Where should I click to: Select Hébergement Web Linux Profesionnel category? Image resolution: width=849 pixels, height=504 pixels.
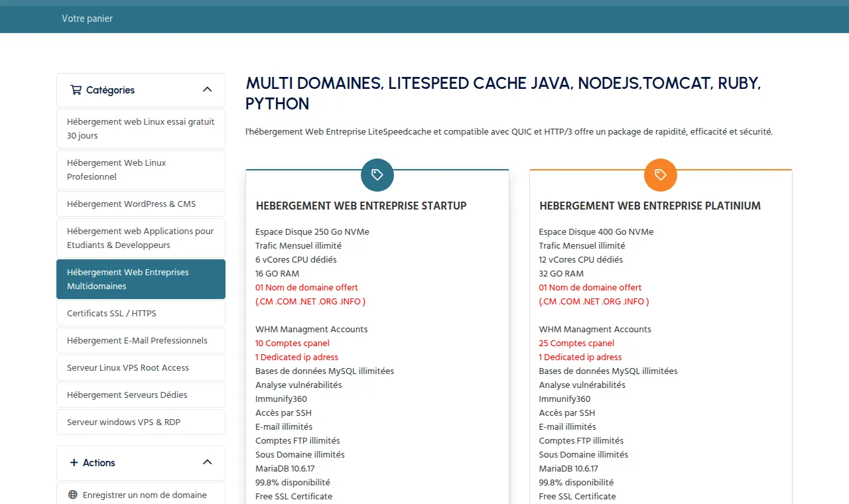click(141, 170)
